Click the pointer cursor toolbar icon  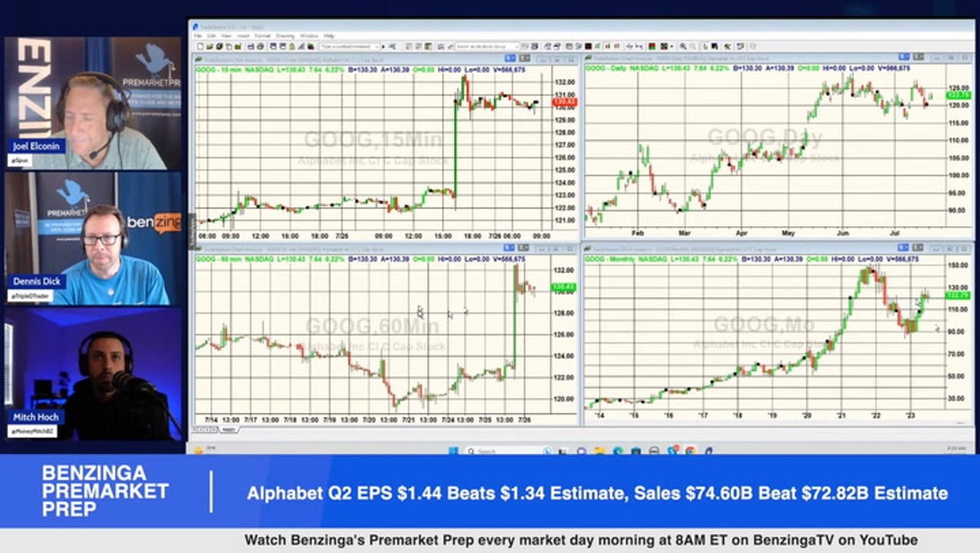705,46
